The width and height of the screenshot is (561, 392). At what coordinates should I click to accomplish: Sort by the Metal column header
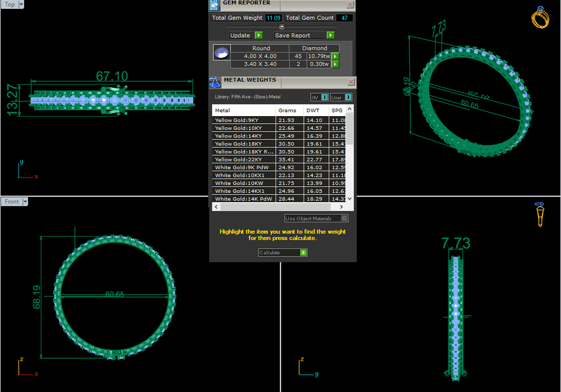click(x=243, y=110)
